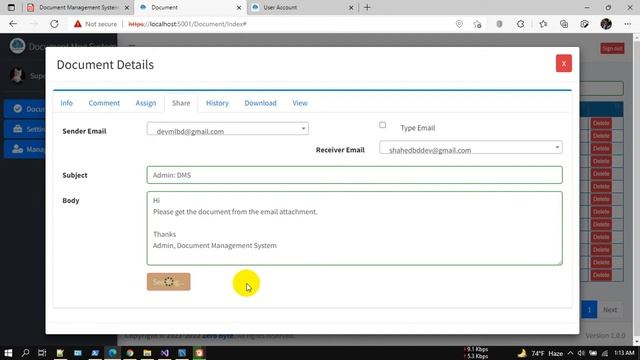Open the Documents sidebar item icon
Image resolution: width=640 pixels, height=360 pixels.
pyautogui.click(x=18, y=109)
